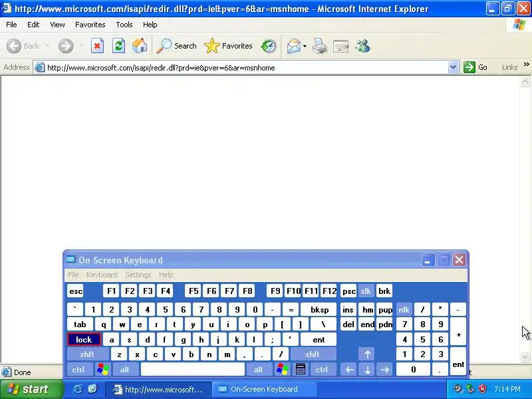This screenshot has height=399, width=532.
Task: Click the page scrollbar up arrow
Action: pos(525,82)
